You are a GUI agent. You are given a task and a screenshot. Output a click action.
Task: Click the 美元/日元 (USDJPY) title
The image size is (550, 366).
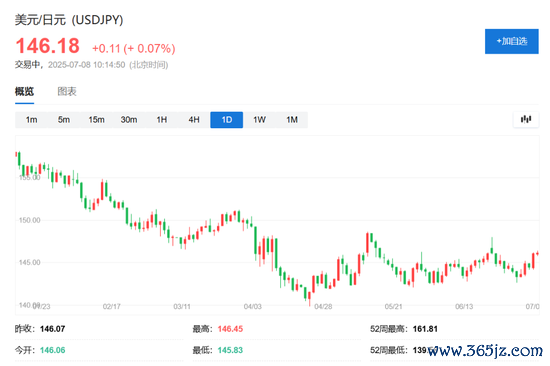click(69, 20)
